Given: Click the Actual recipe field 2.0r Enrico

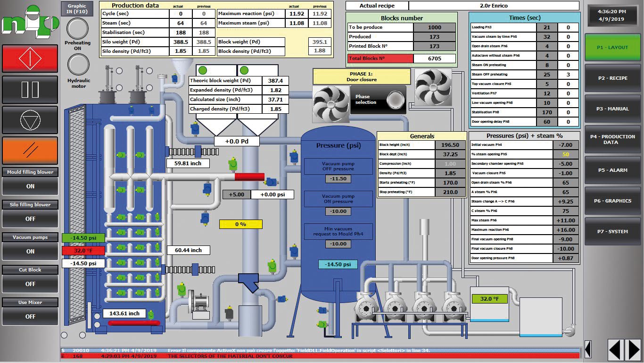Looking at the screenshot, I should coord(494,6).
